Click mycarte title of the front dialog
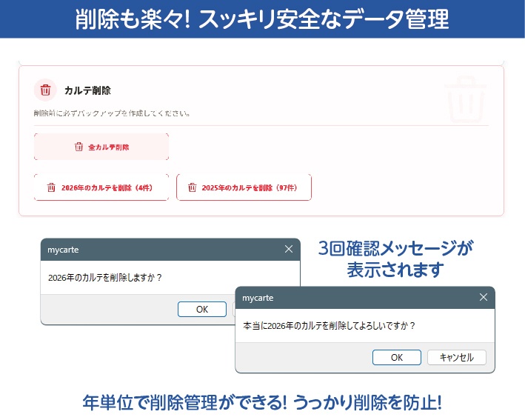This screenshot has width=525, height=420. tap(258, 298)
